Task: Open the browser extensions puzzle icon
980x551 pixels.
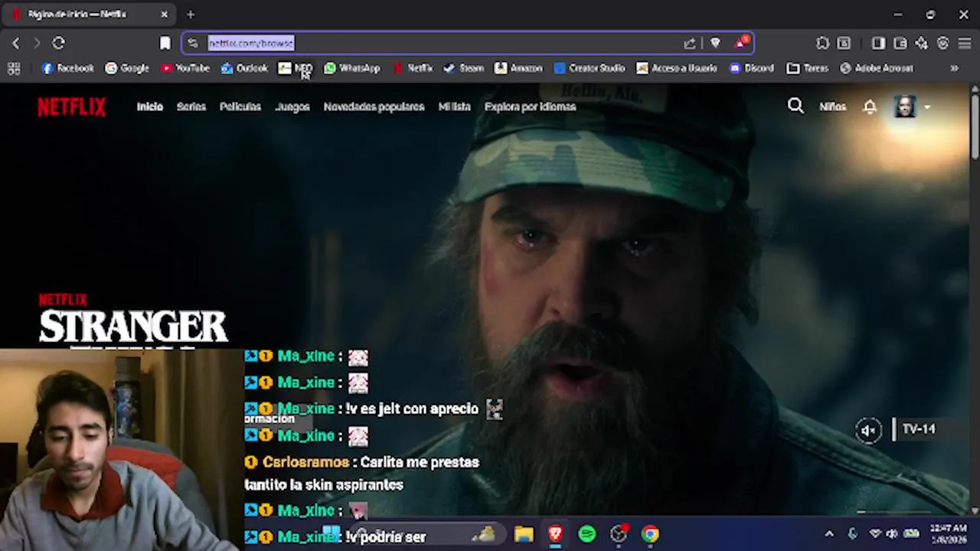Action: [x=822, y=44]
